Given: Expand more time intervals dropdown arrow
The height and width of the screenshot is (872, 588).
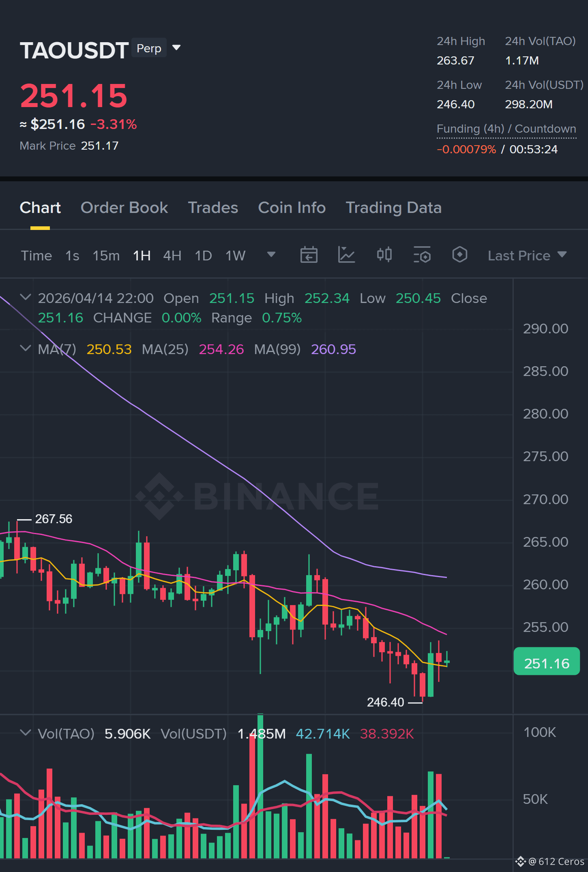Looking at the screenshot, I should (x=271, y=255).
